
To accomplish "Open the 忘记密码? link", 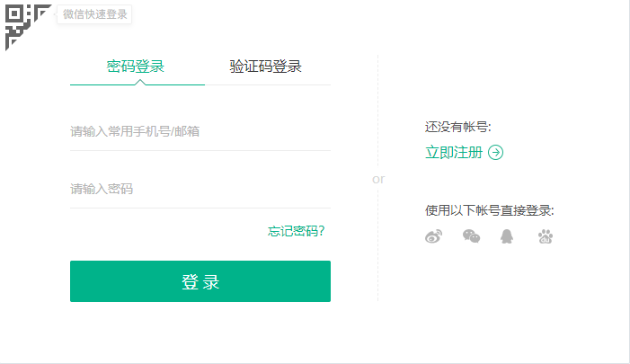I will 297,231.
